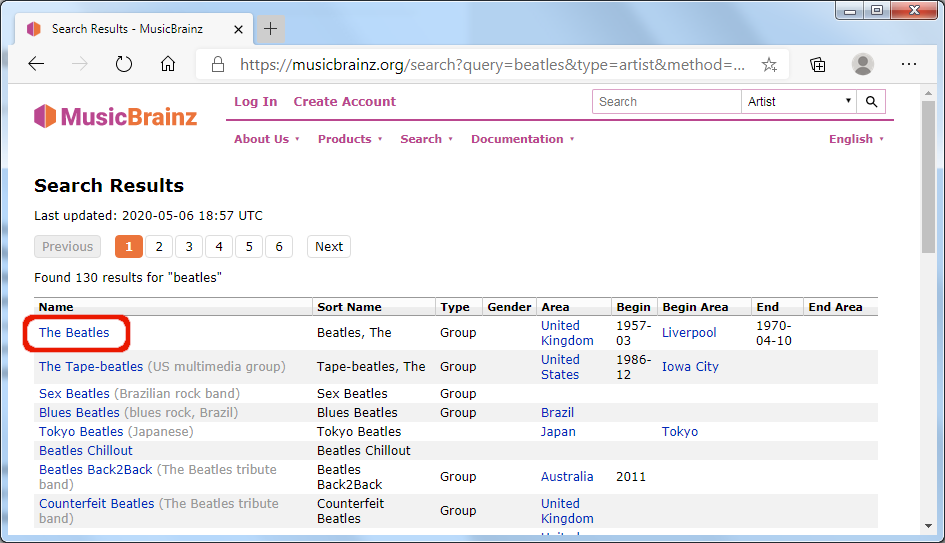
Task: Go to results page 5
Action: click(x=249, y=246)
